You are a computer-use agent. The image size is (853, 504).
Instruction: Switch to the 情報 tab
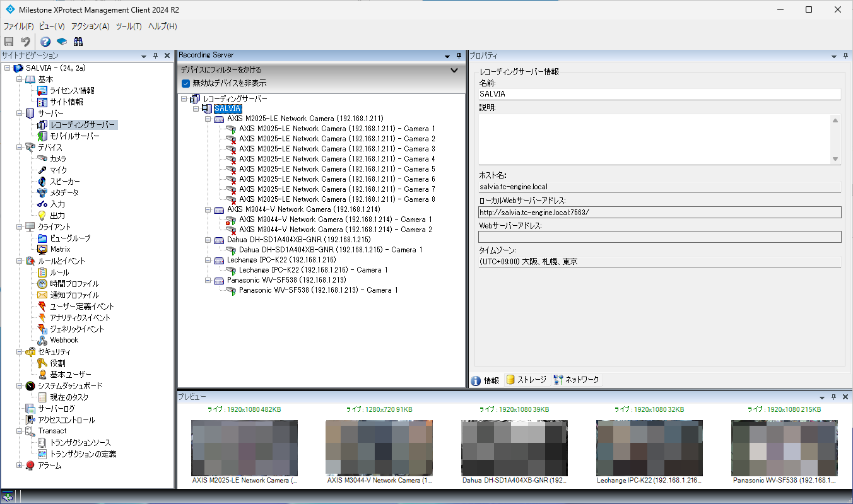tap(485, 380)
